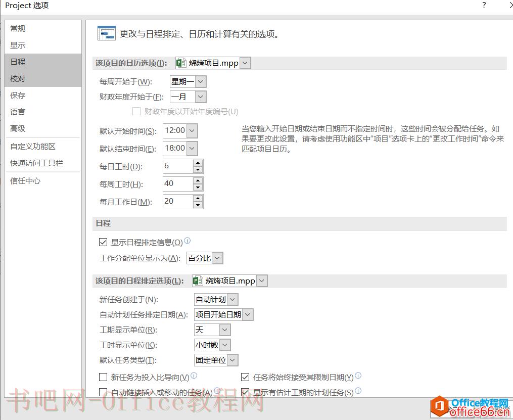
Task: Toggle 财政年度以开始年度编号 checkbox
Action: coord(136,112)
